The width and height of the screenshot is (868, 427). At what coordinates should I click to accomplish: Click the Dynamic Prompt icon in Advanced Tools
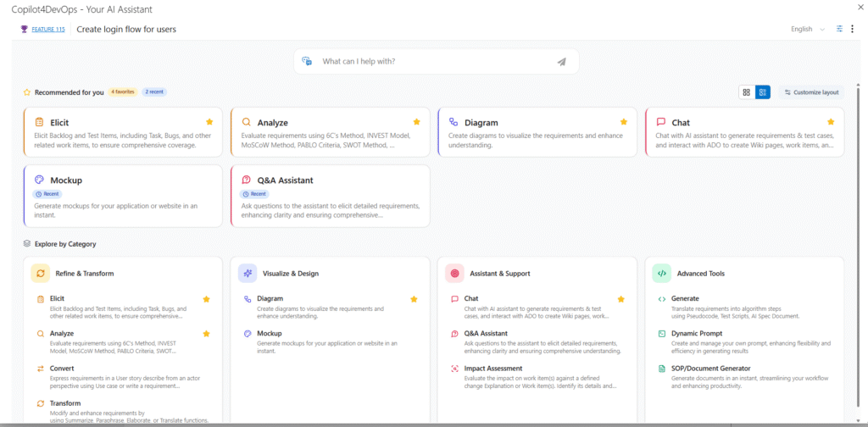coord(662,334)
